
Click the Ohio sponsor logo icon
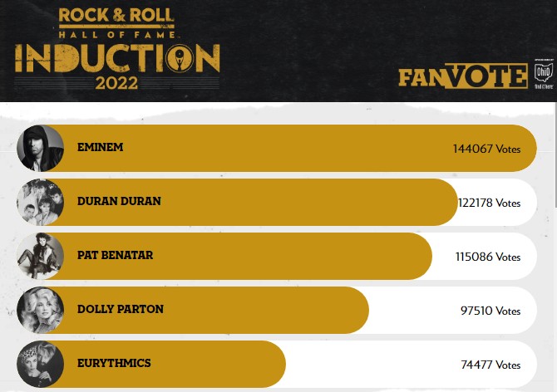pos(544,73)
